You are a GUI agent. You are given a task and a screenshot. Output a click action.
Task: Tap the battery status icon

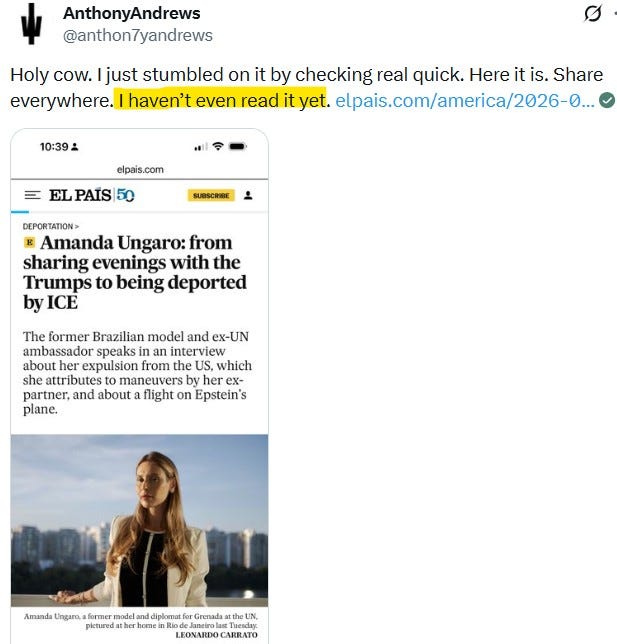(x=238, y=146)
